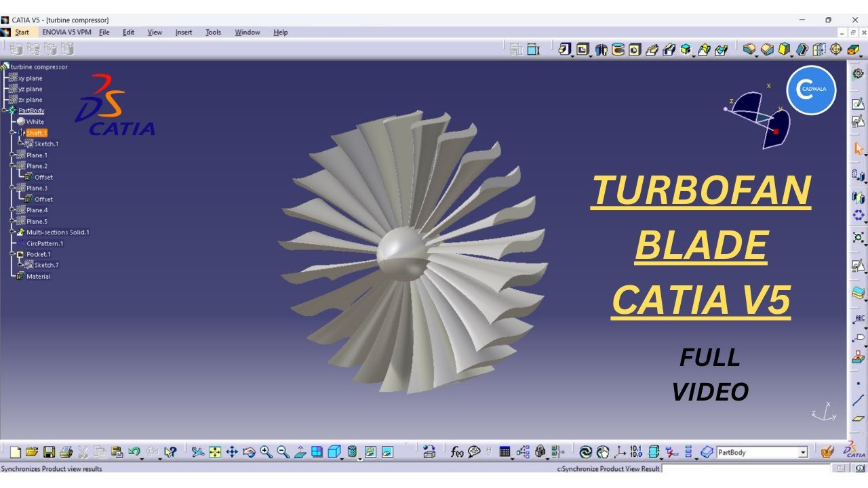Open the Pocket sub-toolbar dropdown arrow
This screenshot has height=488, width=868.
pos(591,56)
